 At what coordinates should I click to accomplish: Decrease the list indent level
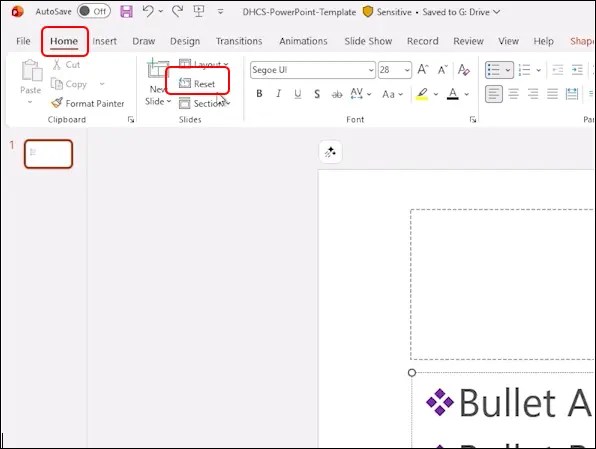[x=558, y=70]
